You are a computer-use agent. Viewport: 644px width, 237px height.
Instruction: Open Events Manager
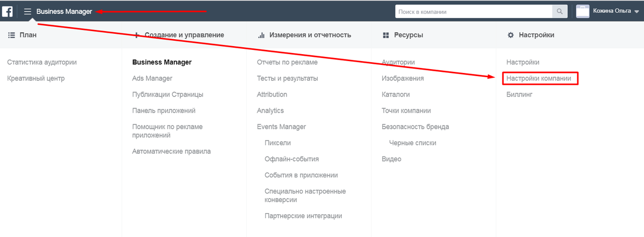pyautogui.click(x=282, y=127)
